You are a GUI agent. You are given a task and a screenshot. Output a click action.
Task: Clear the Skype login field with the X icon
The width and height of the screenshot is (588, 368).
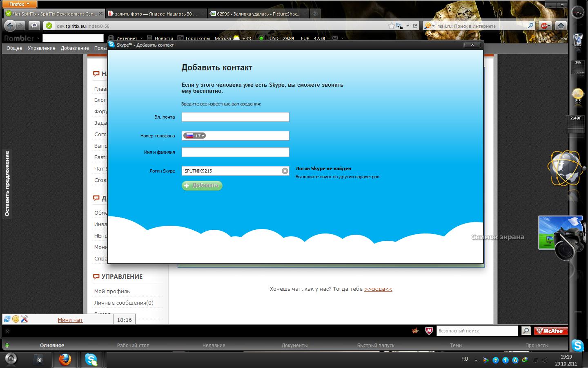(x=285, y=171)
